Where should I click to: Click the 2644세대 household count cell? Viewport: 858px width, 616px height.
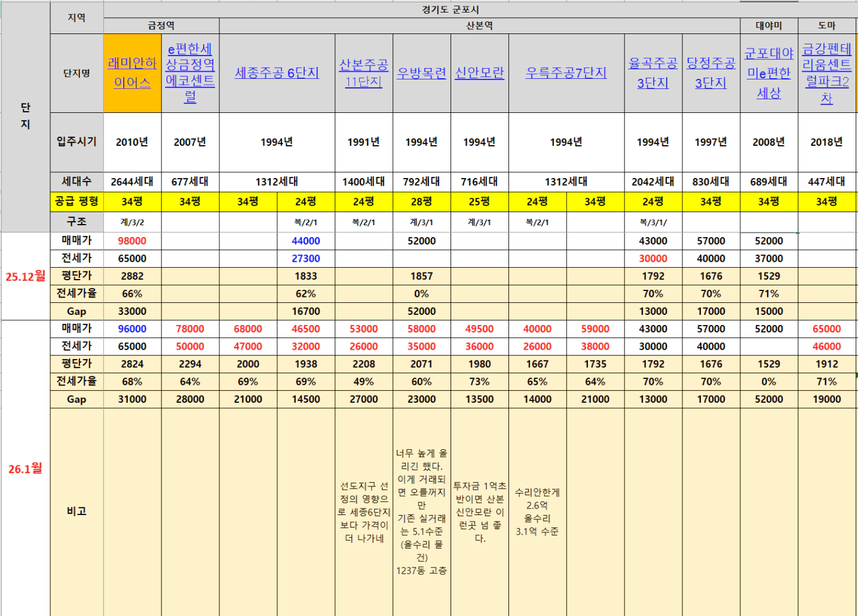point(132,182)
